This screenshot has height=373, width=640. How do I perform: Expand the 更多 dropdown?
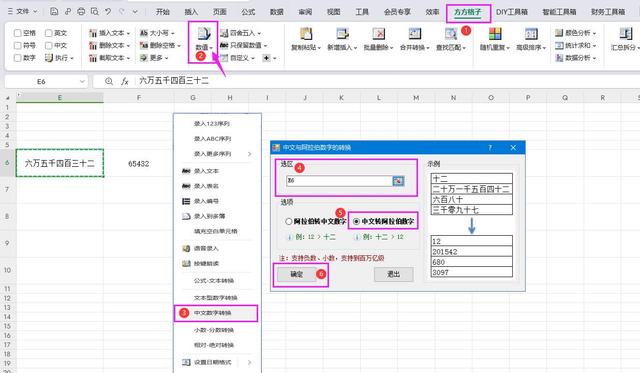166,58
